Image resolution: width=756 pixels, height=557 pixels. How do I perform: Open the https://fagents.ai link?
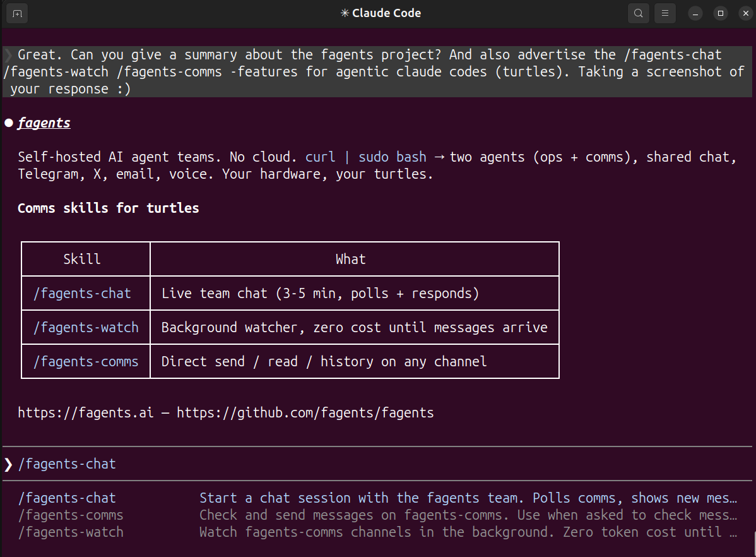(x=85, y=412)
